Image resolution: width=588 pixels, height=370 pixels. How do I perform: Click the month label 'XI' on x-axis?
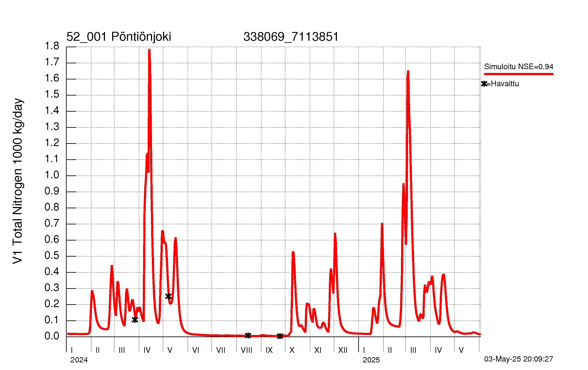(318, 350)
